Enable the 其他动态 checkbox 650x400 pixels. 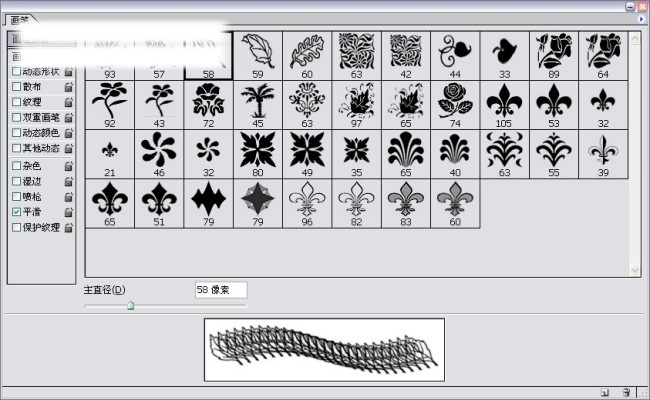tap(17, 148)
